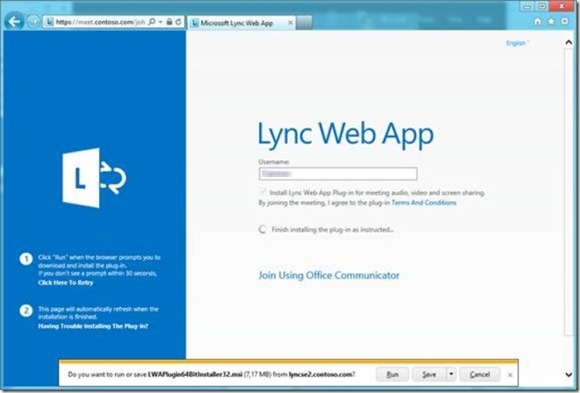Open the Terms And Conditions link

[x=424, y=202]
